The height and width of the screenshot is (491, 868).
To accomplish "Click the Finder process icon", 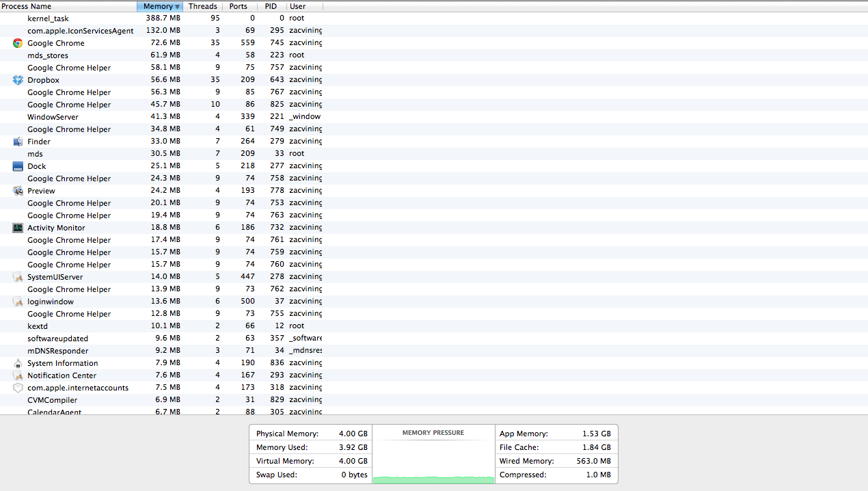I will (18, 142).
